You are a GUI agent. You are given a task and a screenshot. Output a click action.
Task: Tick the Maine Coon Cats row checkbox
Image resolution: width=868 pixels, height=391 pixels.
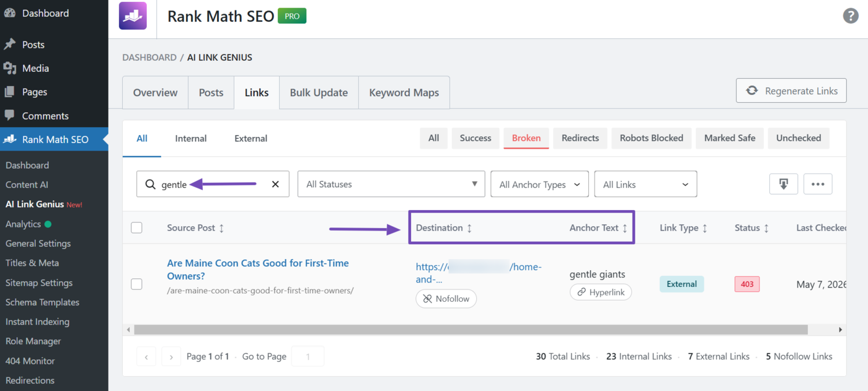[136, 284]
